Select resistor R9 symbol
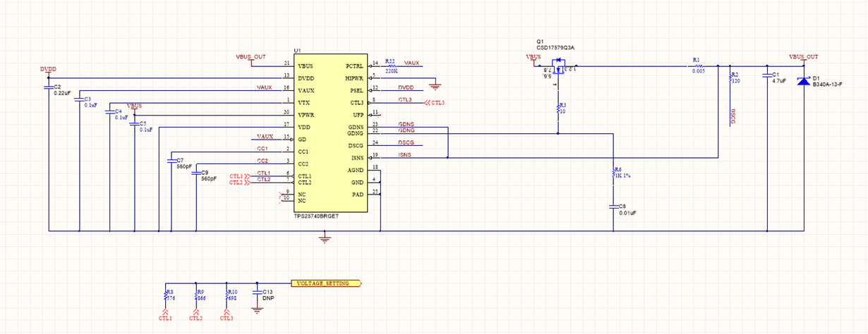 coord(196,295)
